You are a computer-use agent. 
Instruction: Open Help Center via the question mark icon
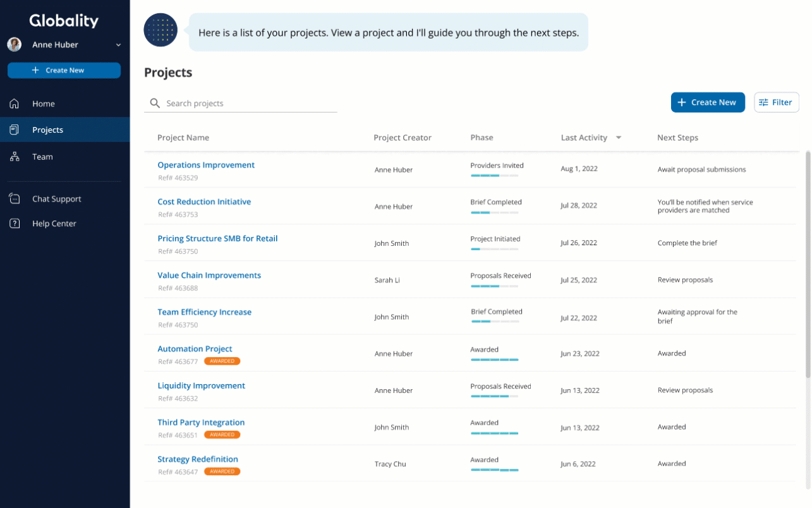tap(14, 223)
